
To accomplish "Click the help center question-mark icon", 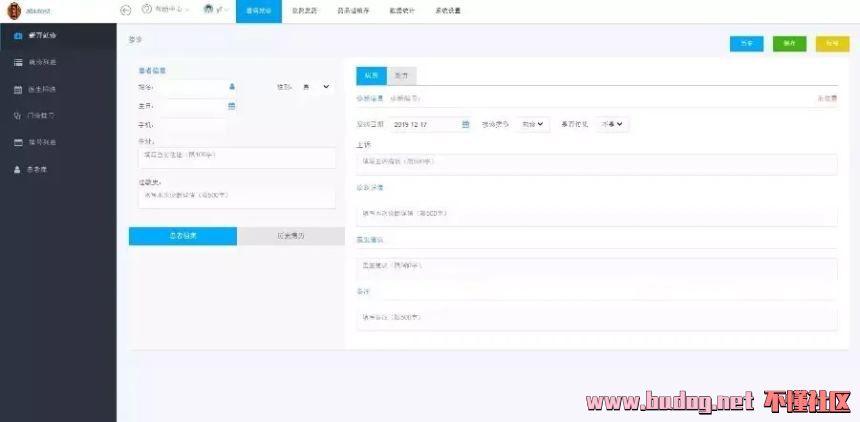I will pyautogui.click(x=146, y=9).
